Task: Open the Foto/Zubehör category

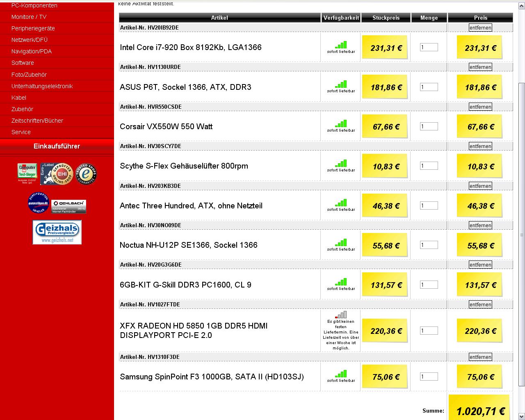Action: 29,75
